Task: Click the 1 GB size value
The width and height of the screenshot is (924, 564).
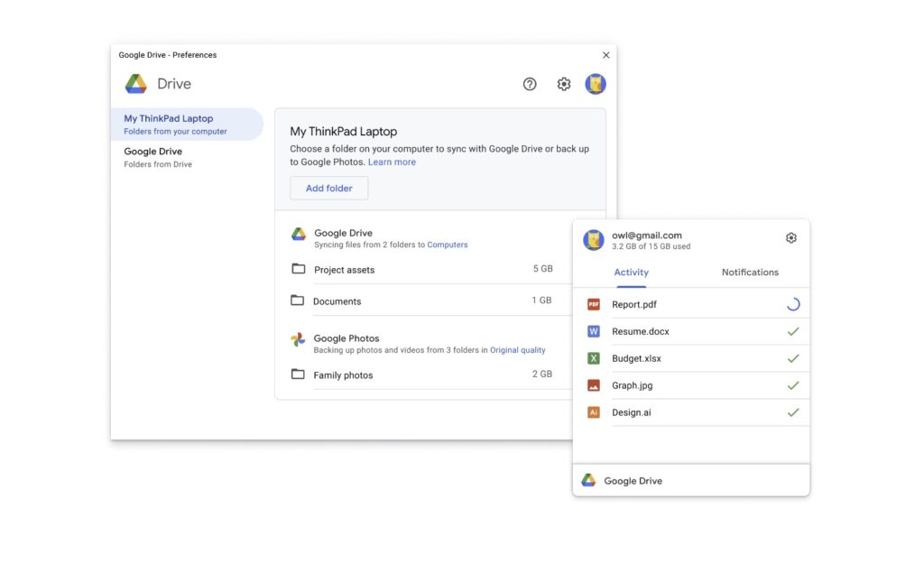Action: pyautogui.click(x=541, y=300)
